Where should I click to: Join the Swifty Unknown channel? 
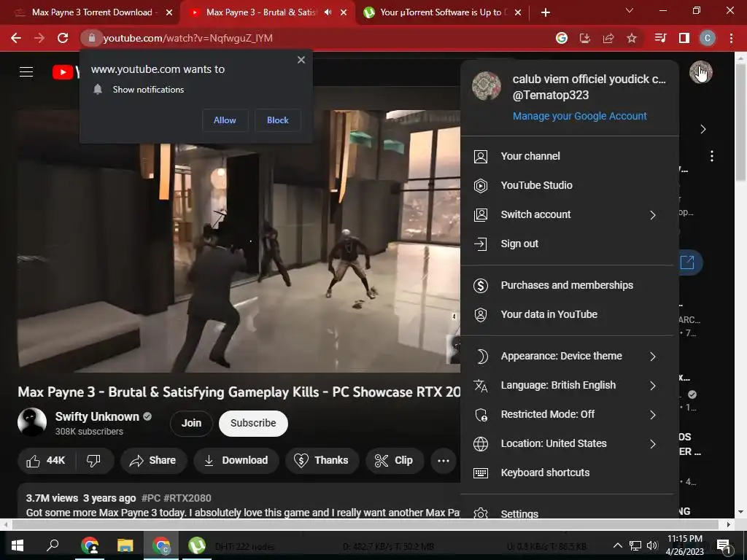(x=191, y=424)
